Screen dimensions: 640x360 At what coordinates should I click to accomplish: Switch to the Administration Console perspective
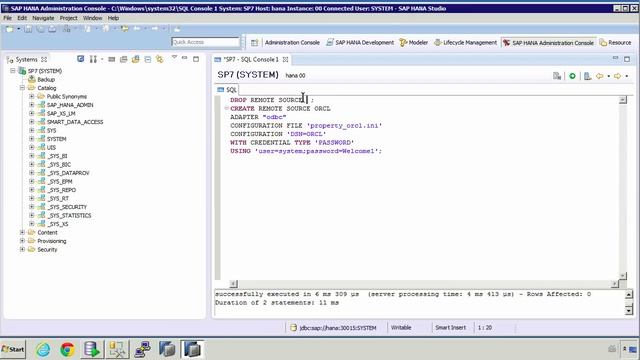coord(292,42)
